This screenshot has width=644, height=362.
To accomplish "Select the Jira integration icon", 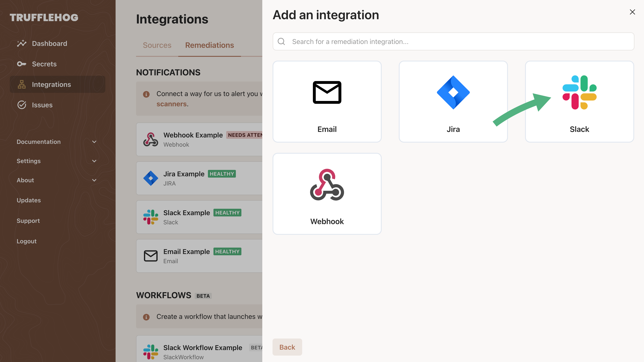I will [453, 92].
